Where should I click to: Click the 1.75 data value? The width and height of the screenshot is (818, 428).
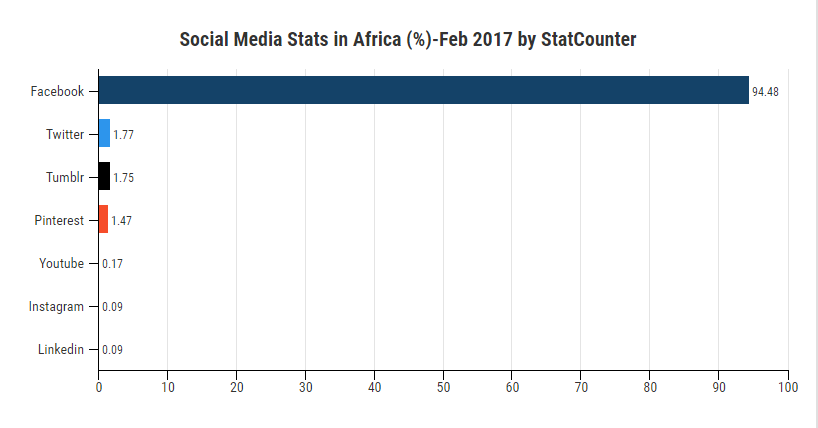pos(124,177)
